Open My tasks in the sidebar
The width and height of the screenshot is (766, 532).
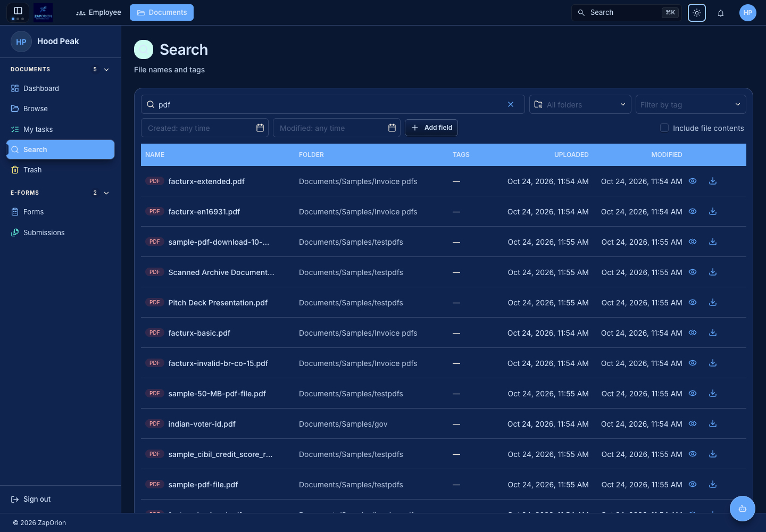click(60, 129)
